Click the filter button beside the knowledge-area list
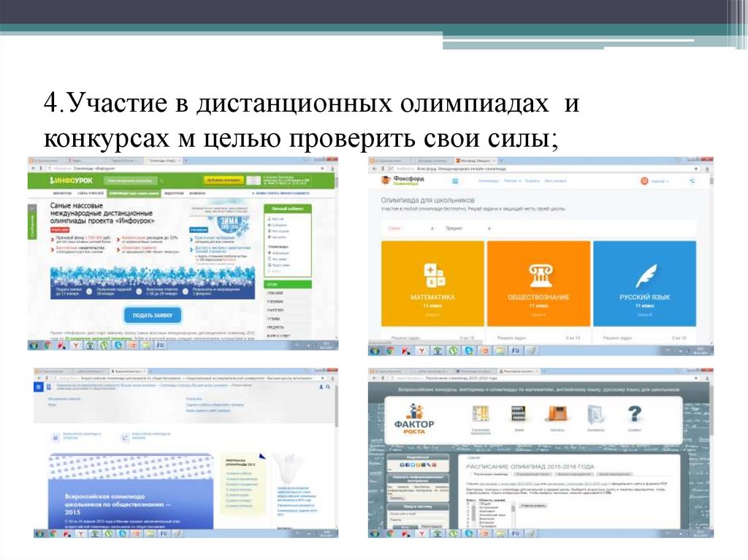The height and width of the screenshot is (560, 748). tap(533, 505)
